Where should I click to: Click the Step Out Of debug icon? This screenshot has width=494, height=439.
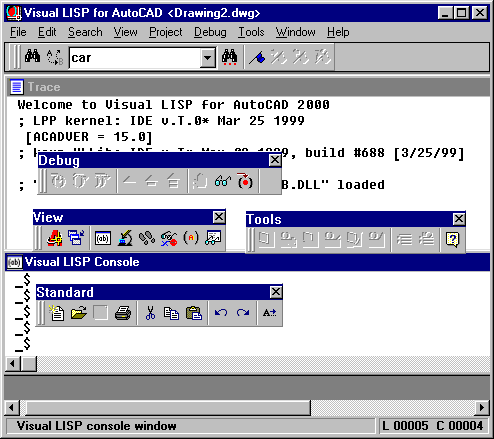pos(102,182)
